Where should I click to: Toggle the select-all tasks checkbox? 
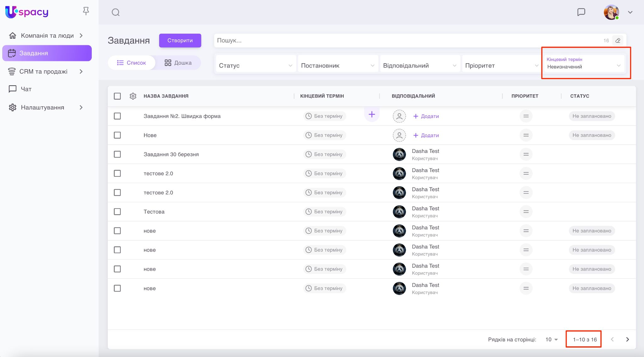pyautogui.click(x=117, y=96)
